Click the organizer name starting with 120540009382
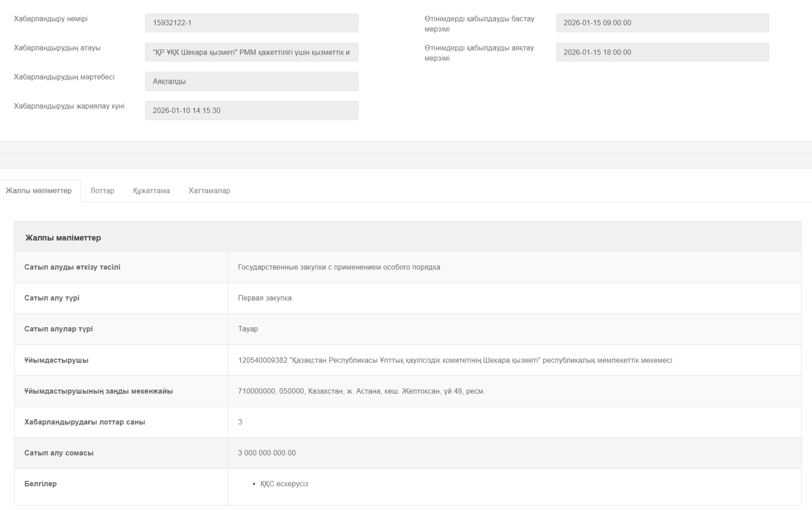 455,360
